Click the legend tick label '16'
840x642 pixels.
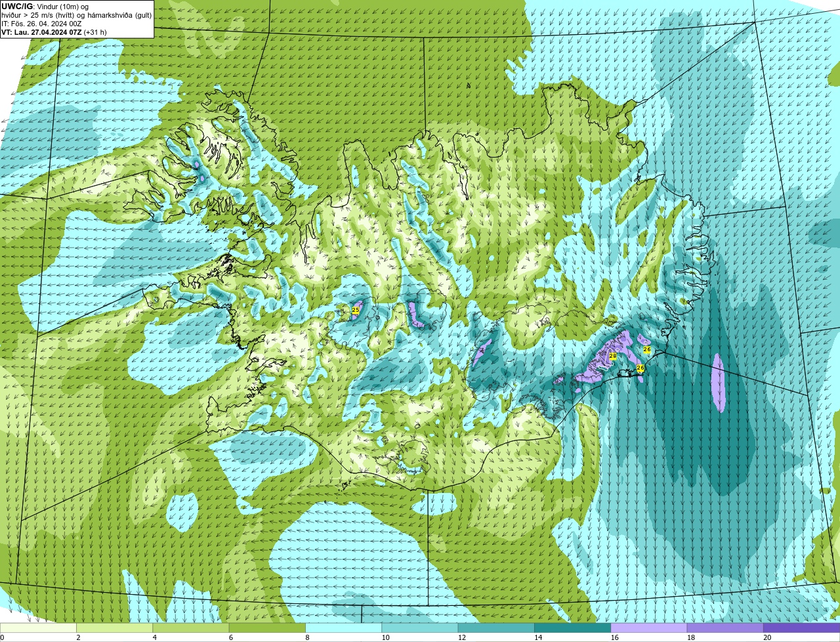click(x=615, y=637)
